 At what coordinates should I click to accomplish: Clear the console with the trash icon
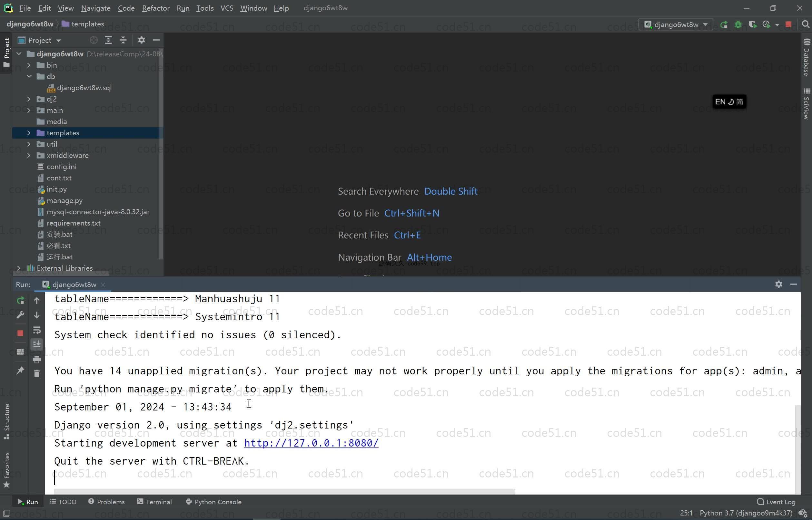(37, 374)
